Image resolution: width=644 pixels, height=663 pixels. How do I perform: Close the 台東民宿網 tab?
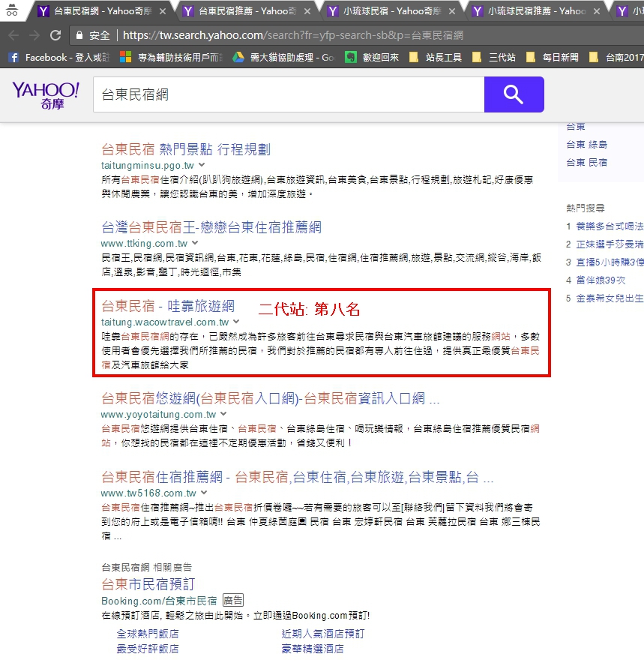coord(163,11)
